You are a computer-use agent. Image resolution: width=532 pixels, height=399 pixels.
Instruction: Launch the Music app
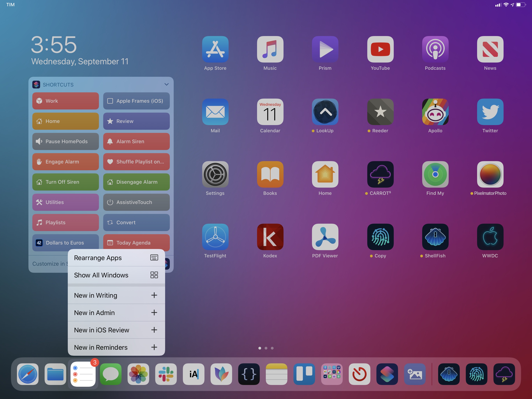270,49
